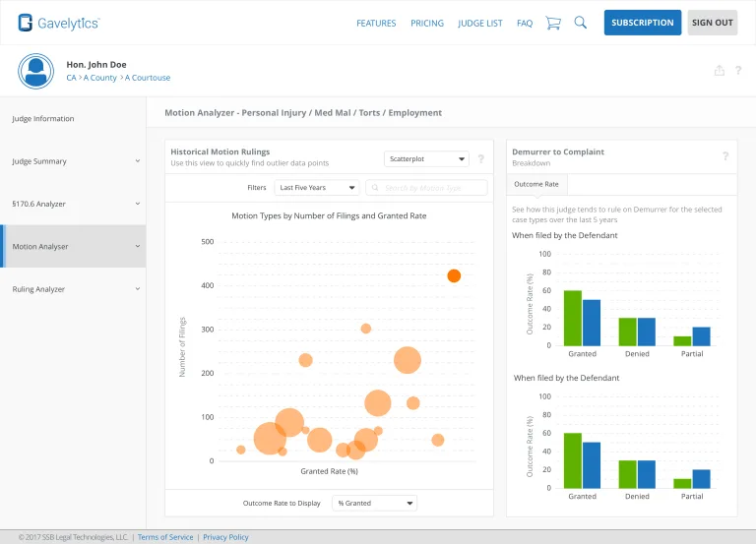Open the Scatterplot view type dropdown
Viewport: 756px width, 544px height.
pyautogui.click(x=426, y=158)
